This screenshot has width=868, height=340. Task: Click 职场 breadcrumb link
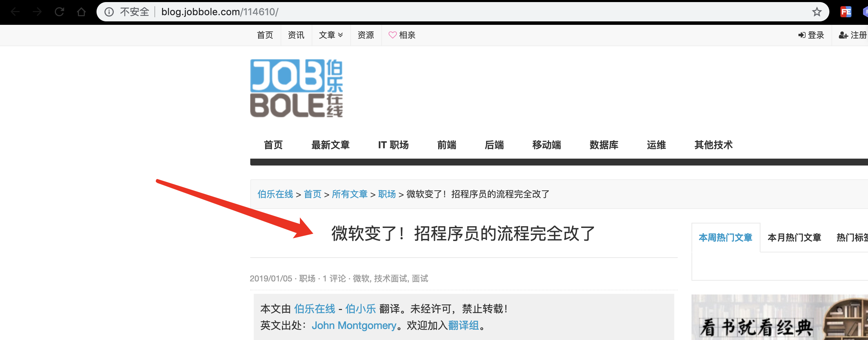coord(387,194)
